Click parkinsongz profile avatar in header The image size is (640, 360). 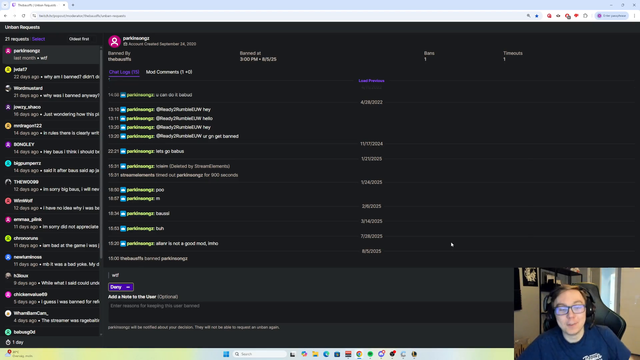(114, 41)
